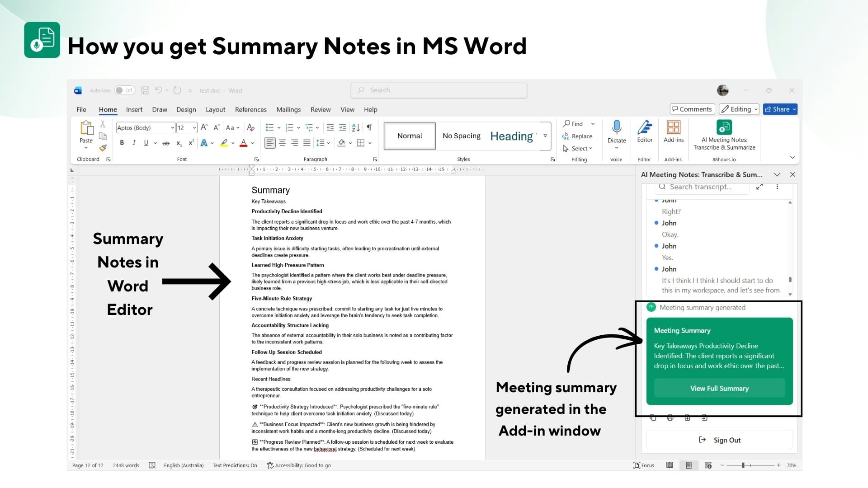Toggle AutoSave off switch to on
The height and width of the screenshot is (488, 868).
[x=125, y=90]
